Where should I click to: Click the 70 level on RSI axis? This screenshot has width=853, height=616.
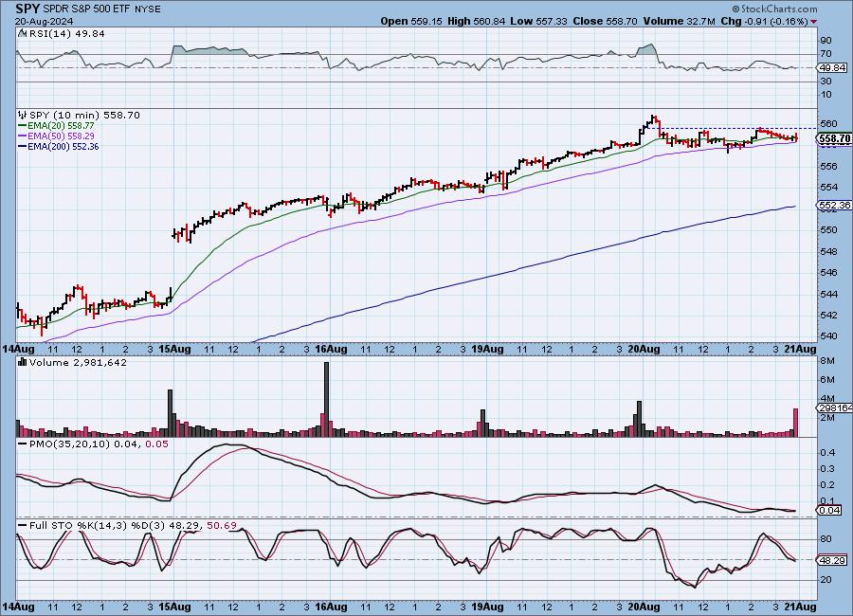pyautogui.click(x=826, y=54)
